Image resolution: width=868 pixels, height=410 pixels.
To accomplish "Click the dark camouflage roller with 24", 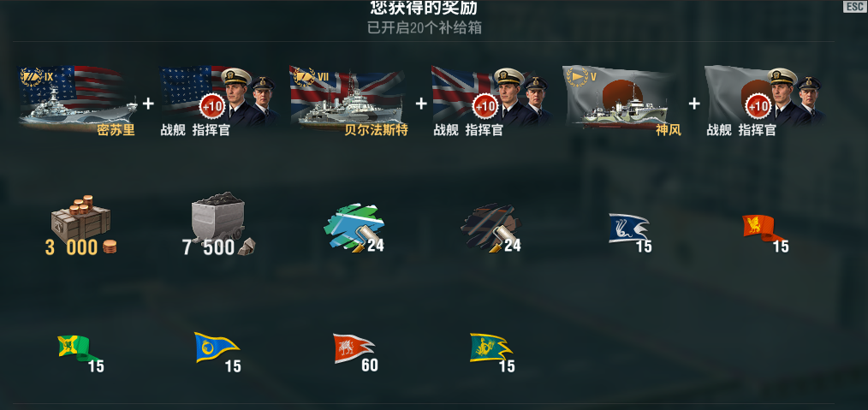I will tap(491, 228).
